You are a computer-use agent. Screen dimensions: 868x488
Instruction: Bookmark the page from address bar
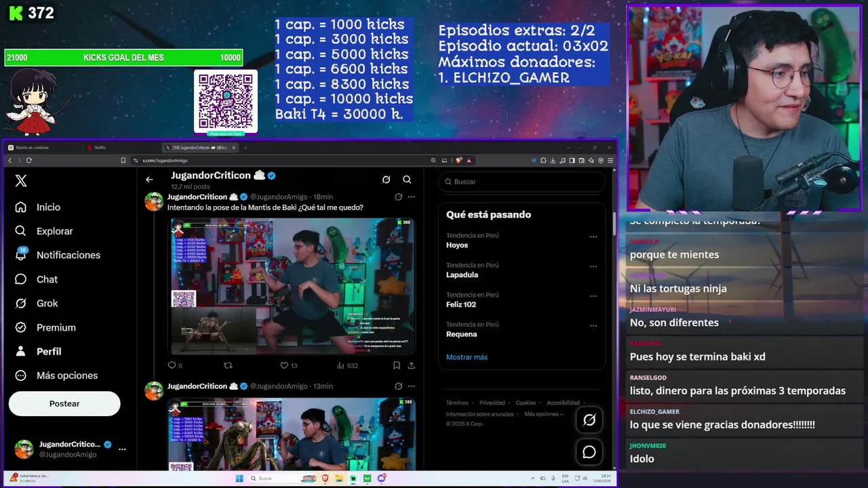click(x=123, y=161)
